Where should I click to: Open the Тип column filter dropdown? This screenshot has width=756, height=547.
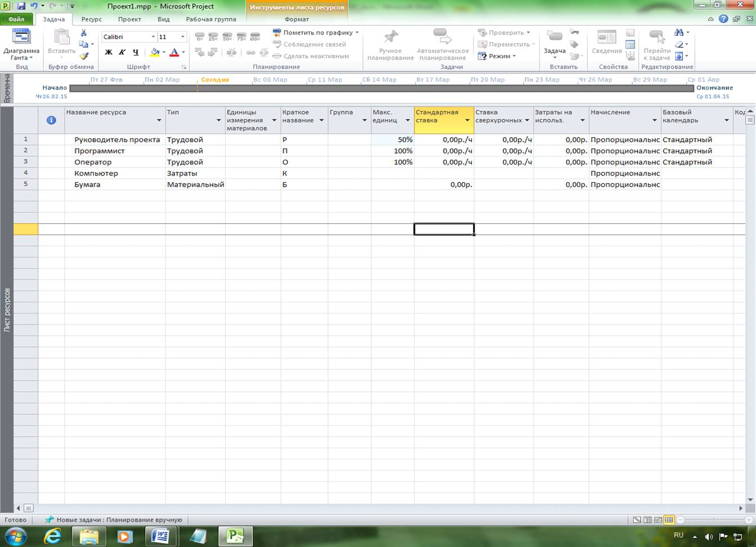(218, 120)
